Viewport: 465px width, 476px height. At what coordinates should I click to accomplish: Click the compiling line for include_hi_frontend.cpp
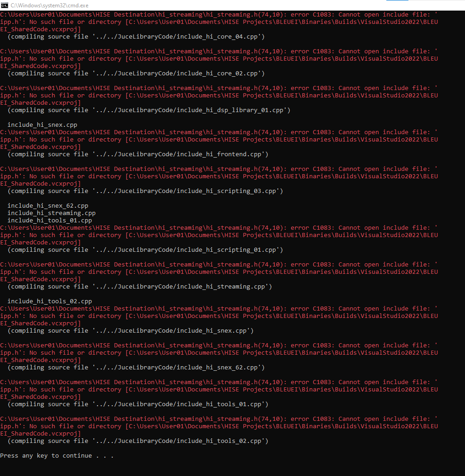[x=138, y=154]
